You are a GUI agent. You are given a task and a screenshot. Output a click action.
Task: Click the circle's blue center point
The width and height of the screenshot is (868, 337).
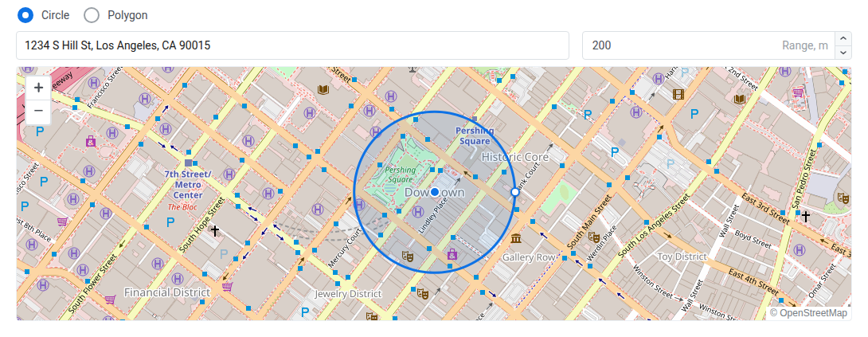[x=435, y=192]
